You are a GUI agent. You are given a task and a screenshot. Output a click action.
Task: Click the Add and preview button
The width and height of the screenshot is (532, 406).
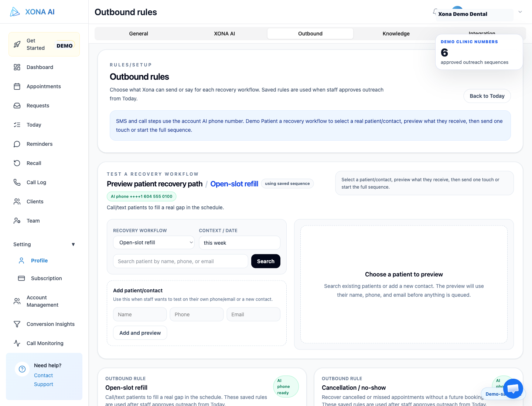point(140,333)
